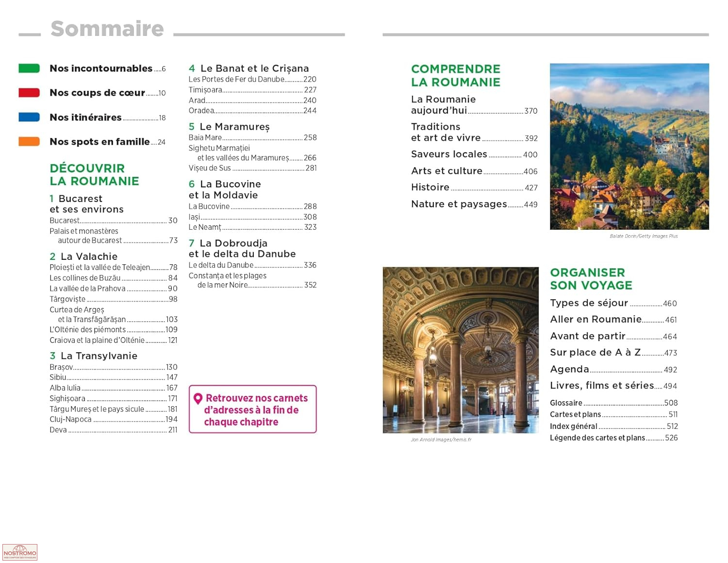Open 'Sighetu Marmației et les vallées du Maramureș' entry
The height and width of the screenshot is (563, 728).
(252, 153)
